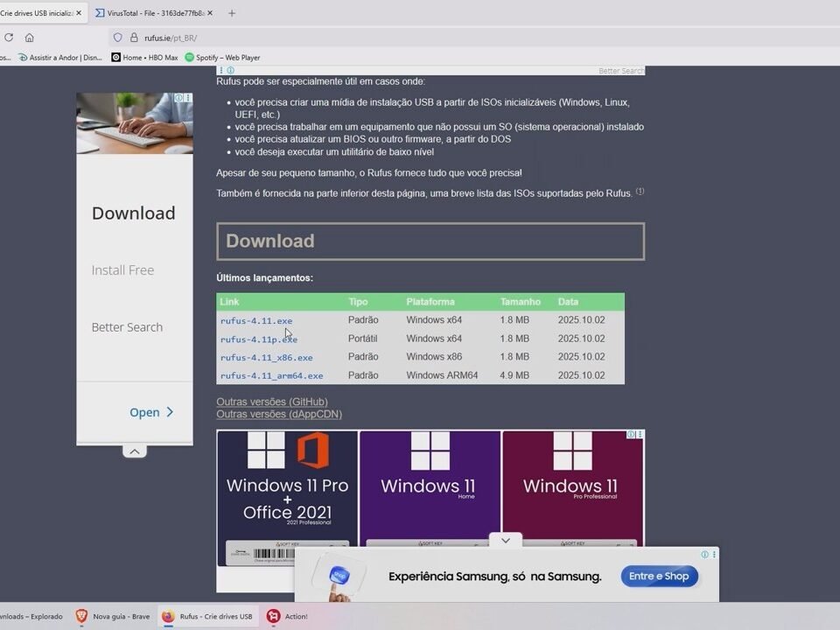
Task: Switch to the VirusTotal tab
Action: (149, 13)
